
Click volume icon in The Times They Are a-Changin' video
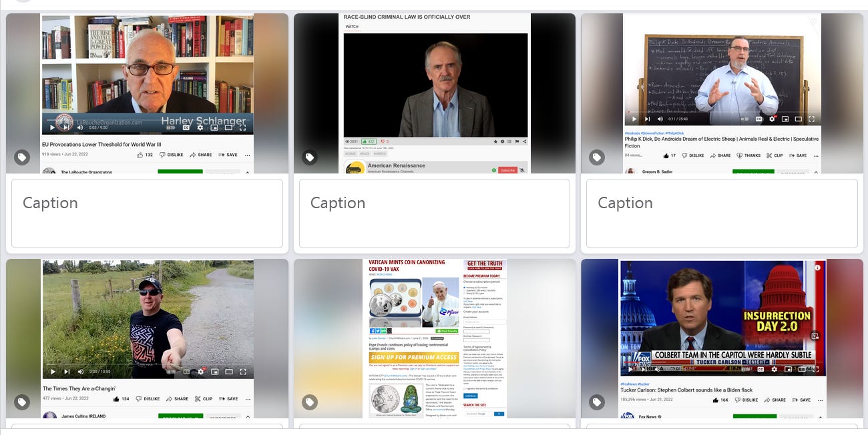[x=80, y=372]
